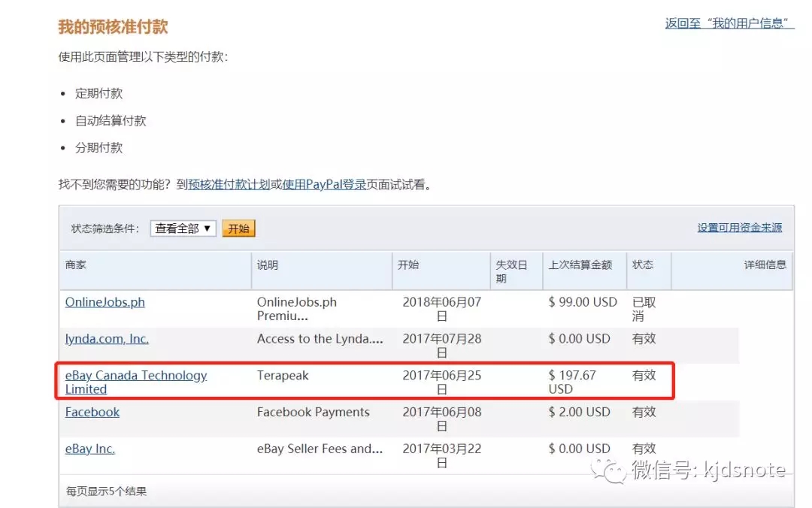812x508 pixels.
Task: Select the 2017年03月22日 start date
Action: pos(442,455)
